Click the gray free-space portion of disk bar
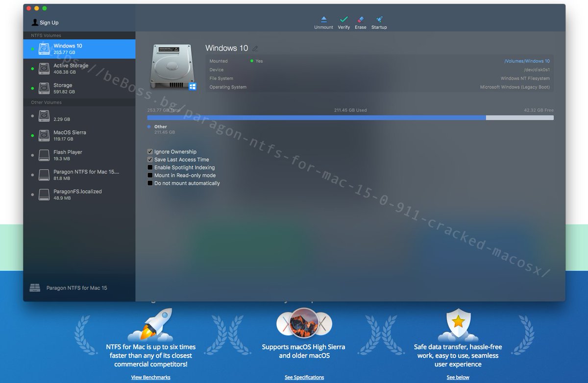 coord(520,118)
